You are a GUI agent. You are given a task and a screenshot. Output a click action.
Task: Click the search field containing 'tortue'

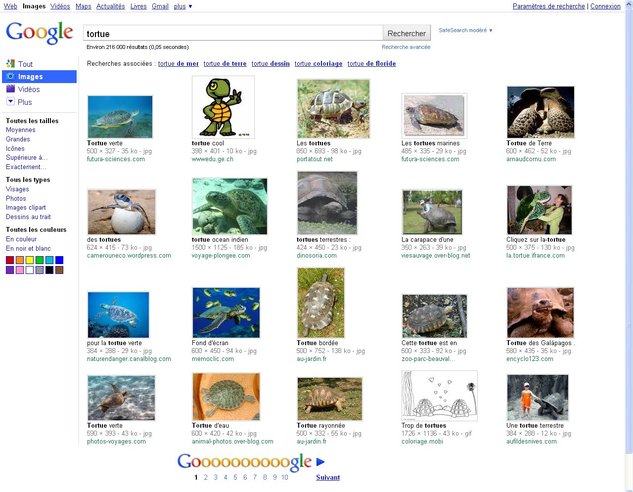230,33
